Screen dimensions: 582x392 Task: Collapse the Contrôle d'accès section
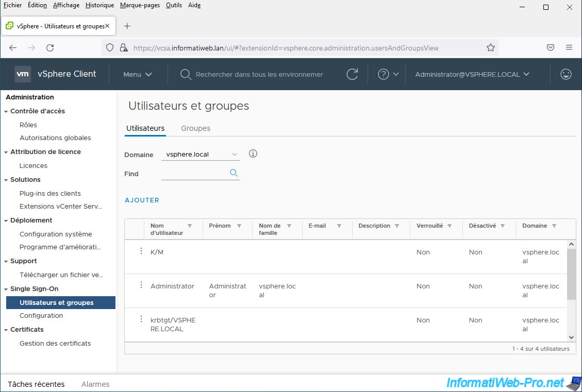6,111
